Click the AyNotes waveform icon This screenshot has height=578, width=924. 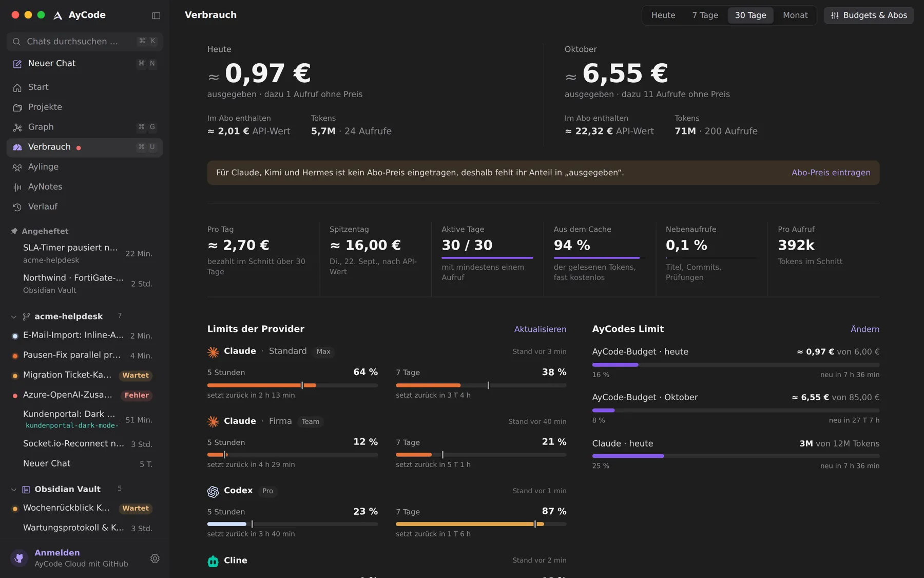tap(17, 187)
